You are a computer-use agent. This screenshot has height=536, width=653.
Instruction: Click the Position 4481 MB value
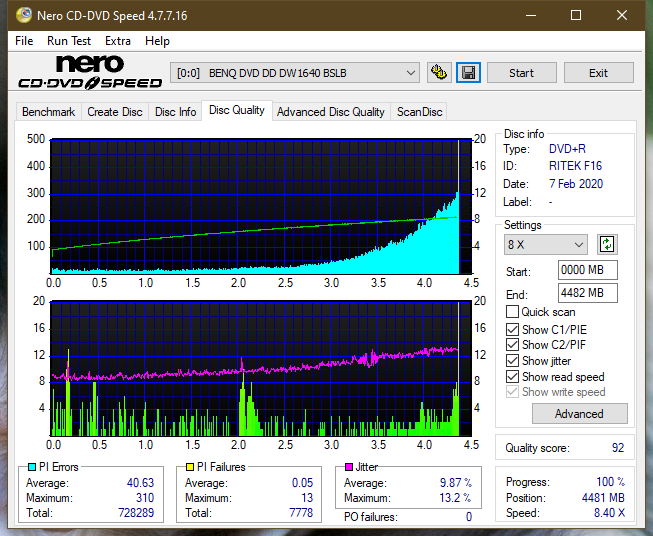coord(603,498)
